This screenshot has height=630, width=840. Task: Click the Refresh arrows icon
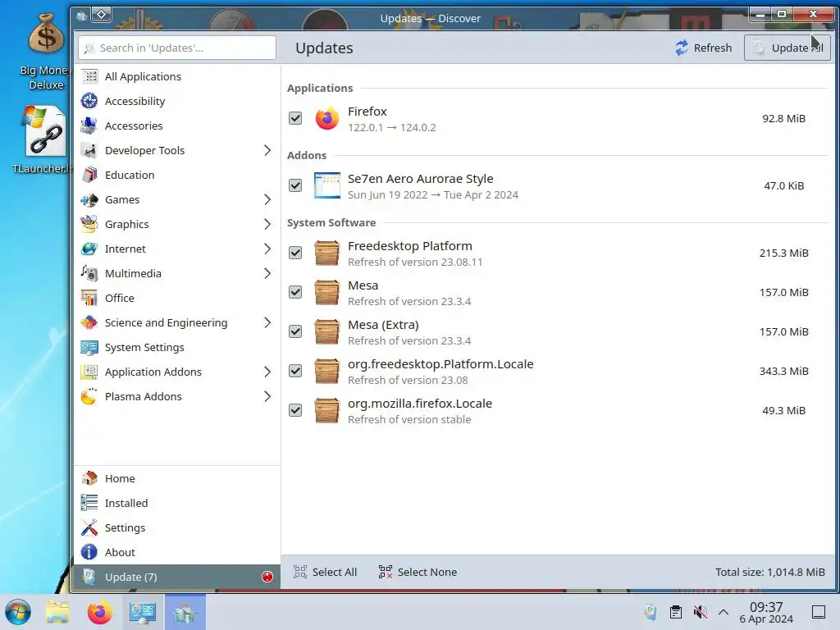[x=682, y=48]
